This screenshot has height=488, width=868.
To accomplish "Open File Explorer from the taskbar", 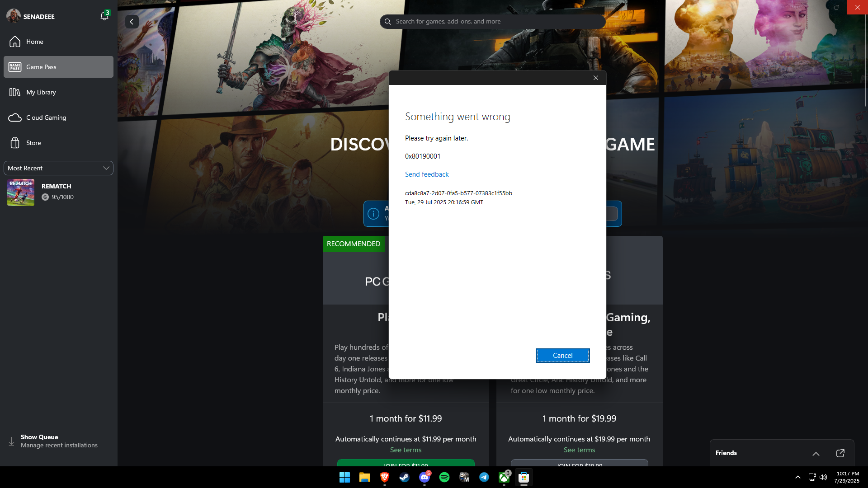I will tap(365, 477).
